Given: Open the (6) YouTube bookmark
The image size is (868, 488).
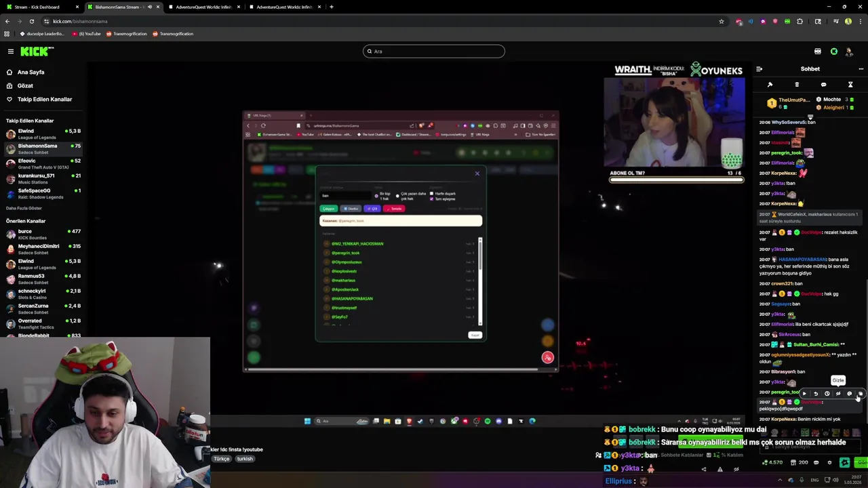Looking at the screenshot, I should (87, 34).
